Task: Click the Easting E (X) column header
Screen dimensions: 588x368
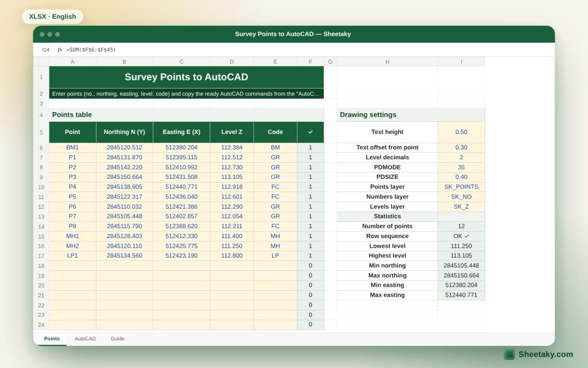Action: coord(181,132)
